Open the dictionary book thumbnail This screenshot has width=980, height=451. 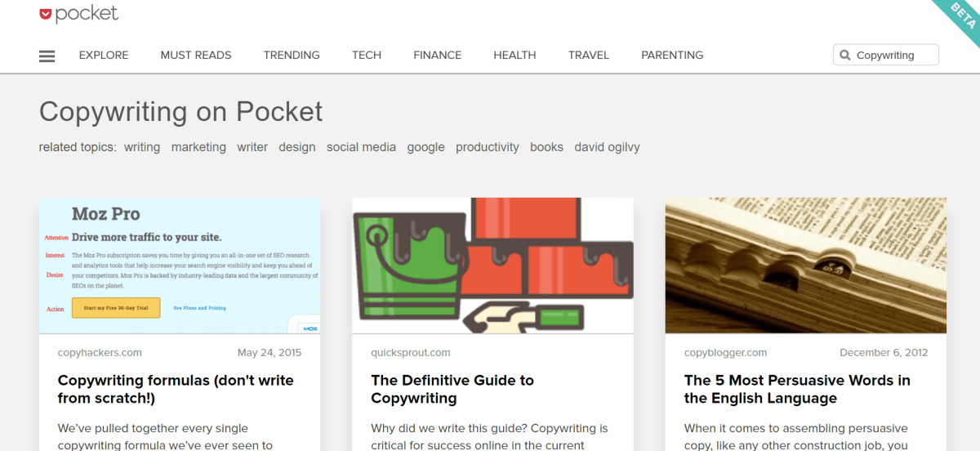tap(806, 266)
